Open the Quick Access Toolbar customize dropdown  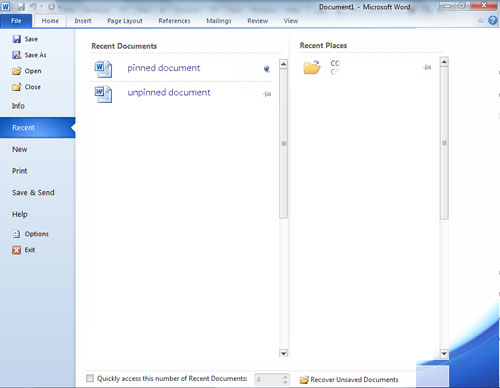(x=59, y=7)
